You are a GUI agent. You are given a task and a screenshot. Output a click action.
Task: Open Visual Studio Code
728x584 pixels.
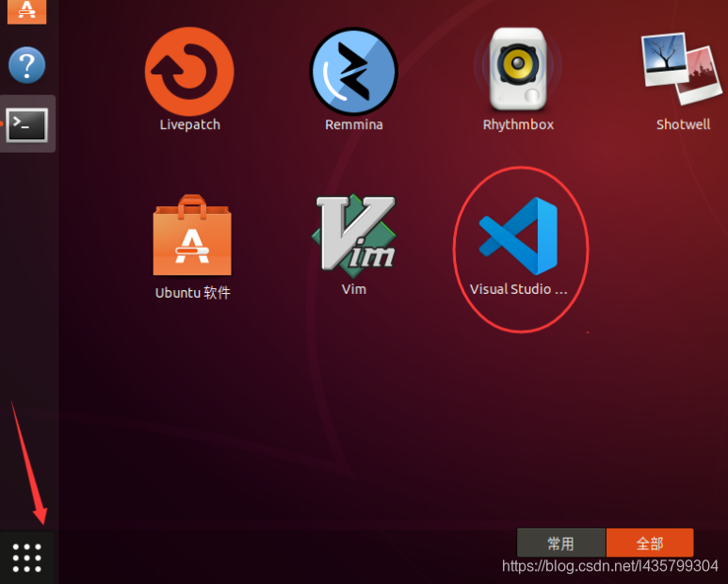click(518, 235)
